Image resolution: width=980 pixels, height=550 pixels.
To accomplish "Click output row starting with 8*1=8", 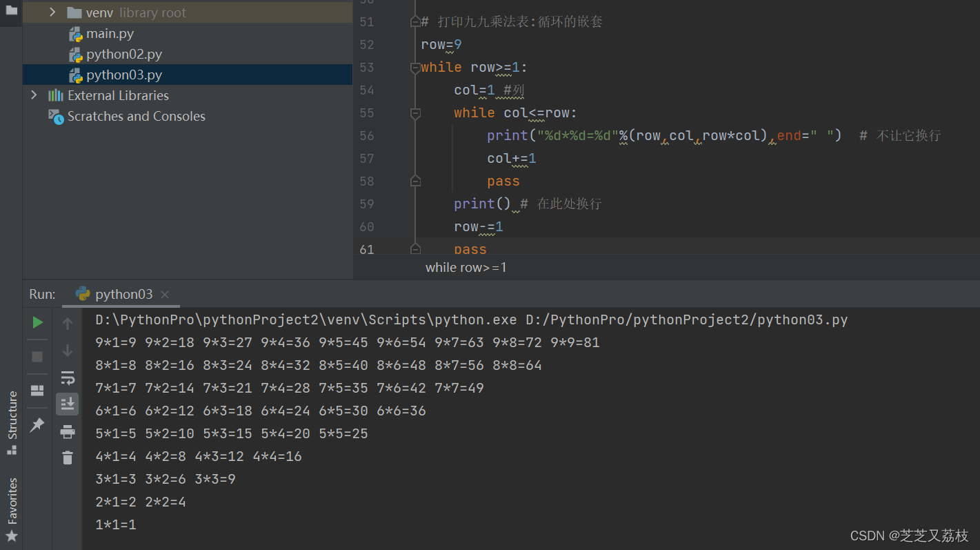I will click(319, 365).
